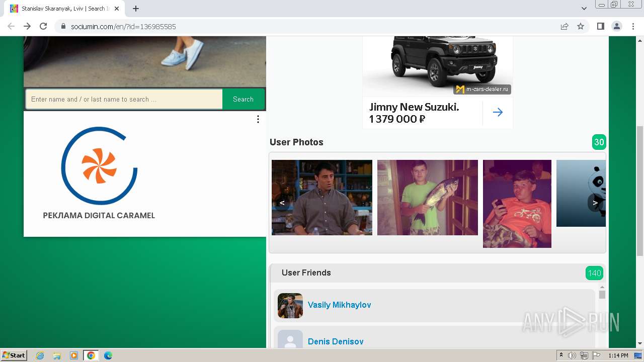This screenshot has width=644, height=362.
Task: View site information lock icon
Action: (63, 26)
